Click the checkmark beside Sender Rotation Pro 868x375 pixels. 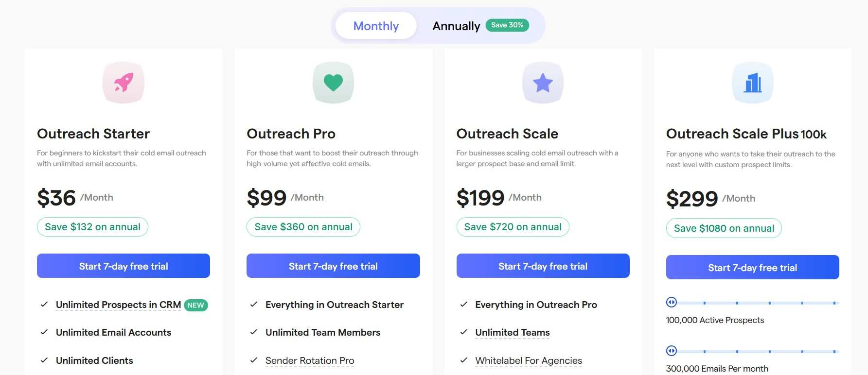point(253,360)
